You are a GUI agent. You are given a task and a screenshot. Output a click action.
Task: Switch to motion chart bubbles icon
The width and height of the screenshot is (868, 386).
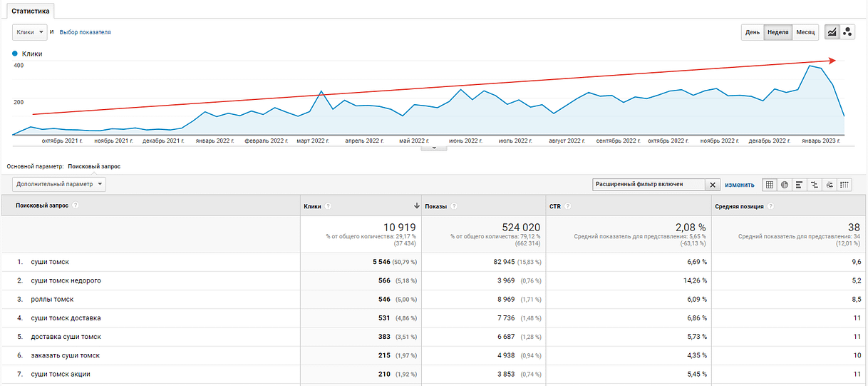click(847, 32)
